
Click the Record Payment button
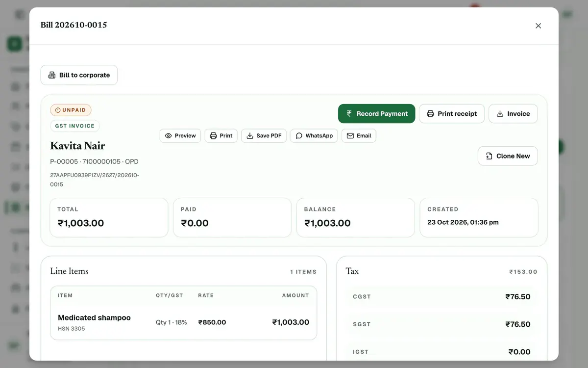coord(376,113)
